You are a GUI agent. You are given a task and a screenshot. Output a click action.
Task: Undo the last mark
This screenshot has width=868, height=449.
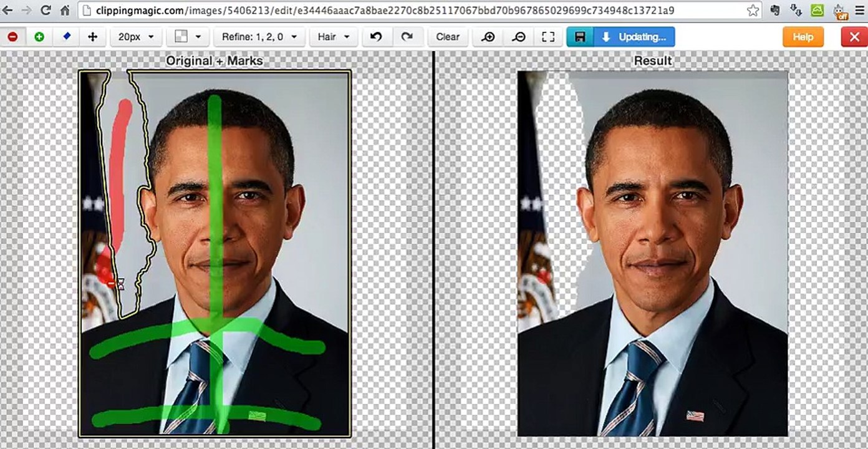[376, 37]
